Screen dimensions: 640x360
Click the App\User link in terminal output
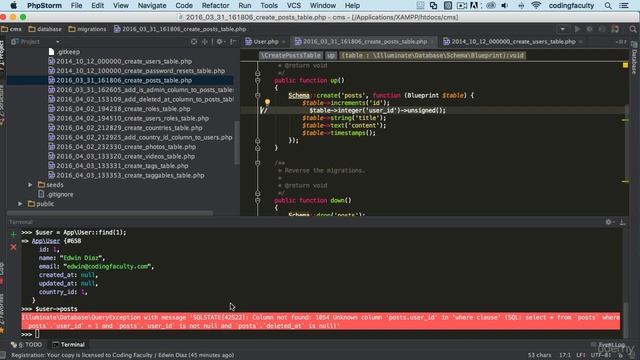tap(46, 241)
